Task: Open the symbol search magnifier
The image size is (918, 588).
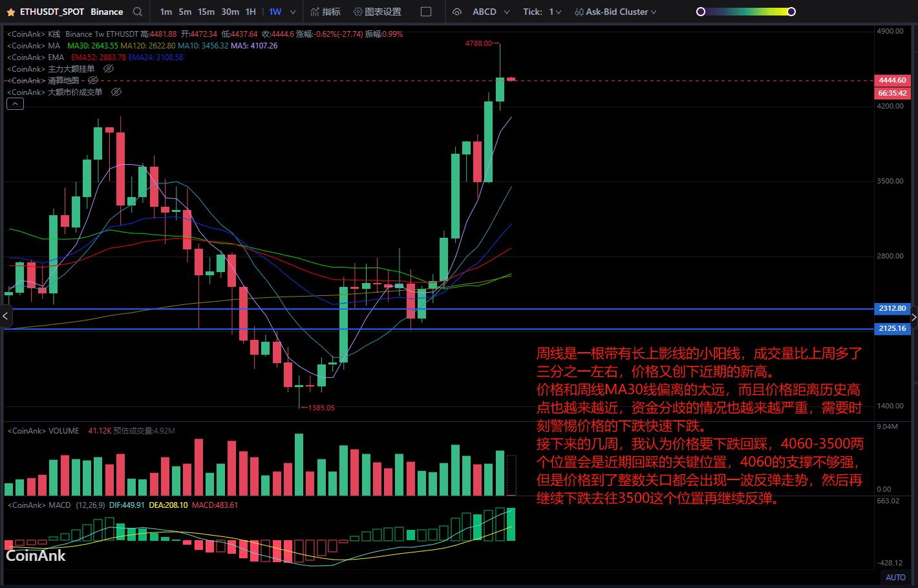Action: [138, 12]
